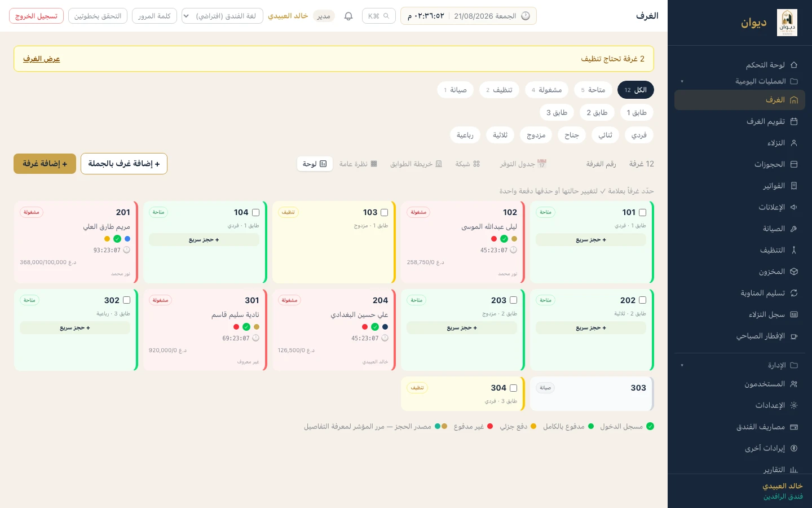
Task: Click the users icon in sidebar
Action: (x=794, y=384)
